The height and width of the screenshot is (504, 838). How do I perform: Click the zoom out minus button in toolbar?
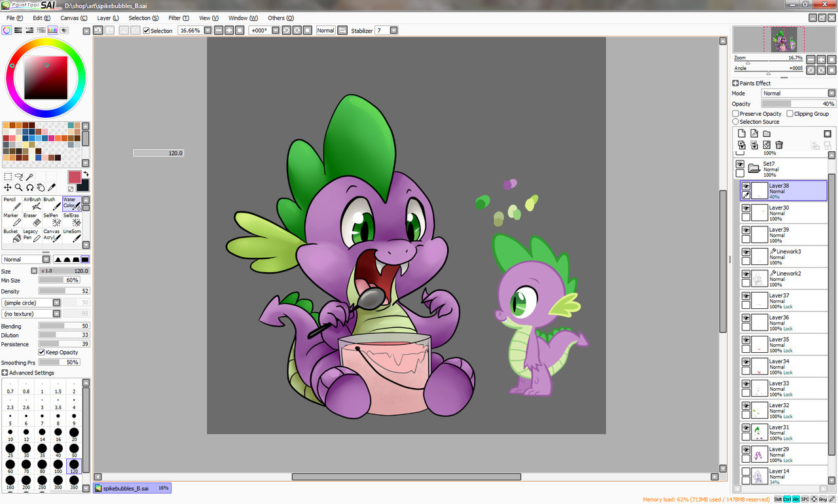(218, 30)
